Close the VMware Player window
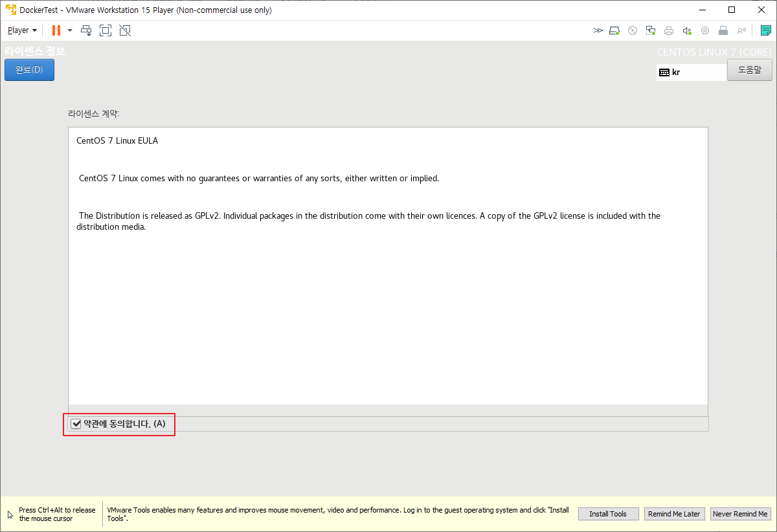 coord(761,10)
